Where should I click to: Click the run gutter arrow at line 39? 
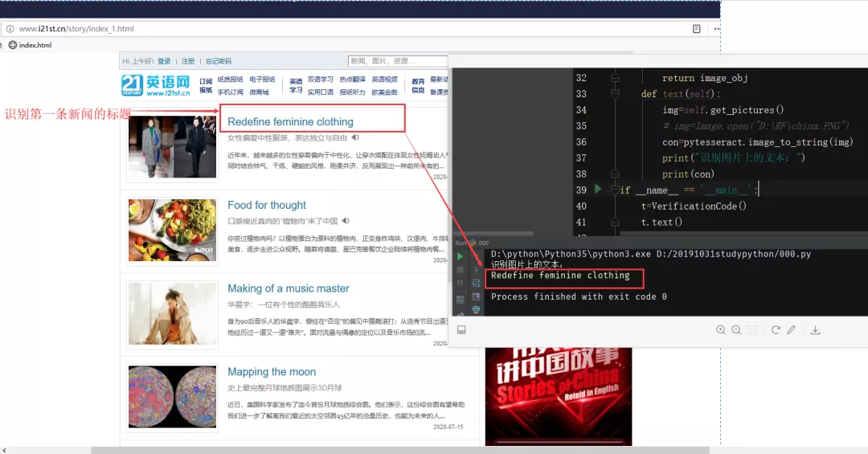pyautogui.click(x=597, y=190)
